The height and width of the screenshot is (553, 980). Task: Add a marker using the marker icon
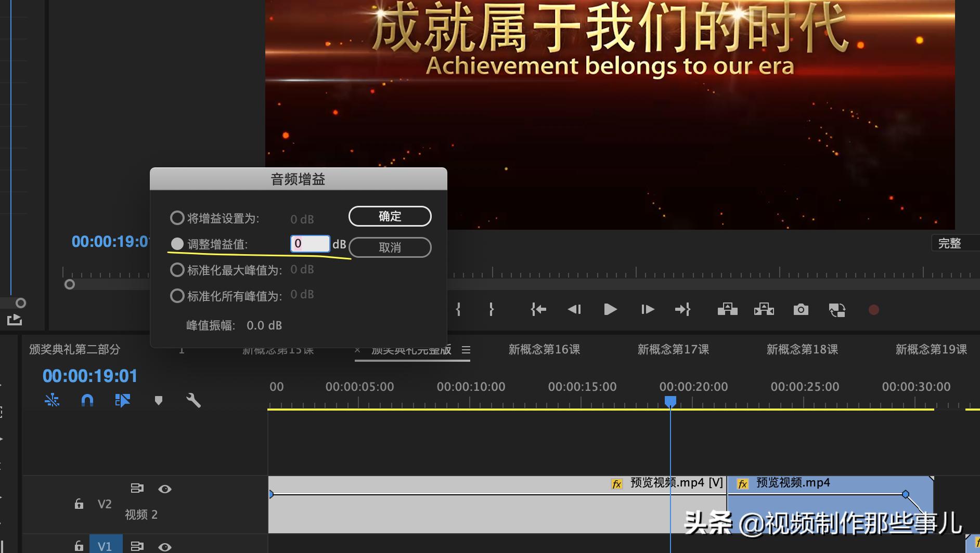pyautogui.click(x=159, y=400)
